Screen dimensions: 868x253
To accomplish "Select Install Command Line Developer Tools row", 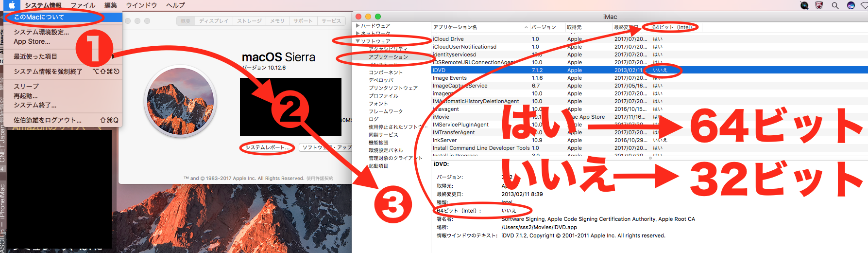I will click(x=649, y=148).
